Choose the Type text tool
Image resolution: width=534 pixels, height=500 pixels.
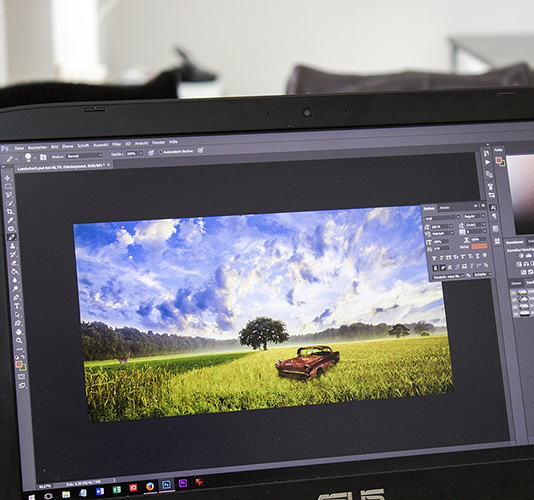[17, 306]
